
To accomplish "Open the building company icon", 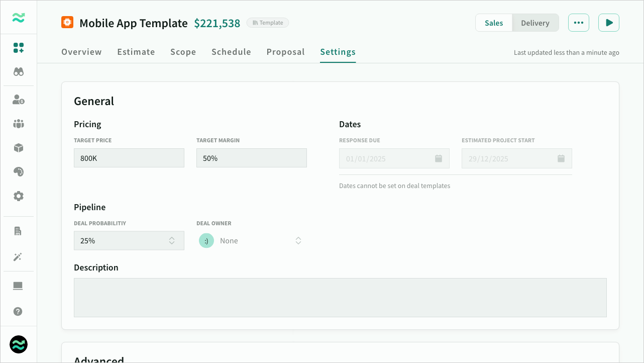I will point(18,231).
